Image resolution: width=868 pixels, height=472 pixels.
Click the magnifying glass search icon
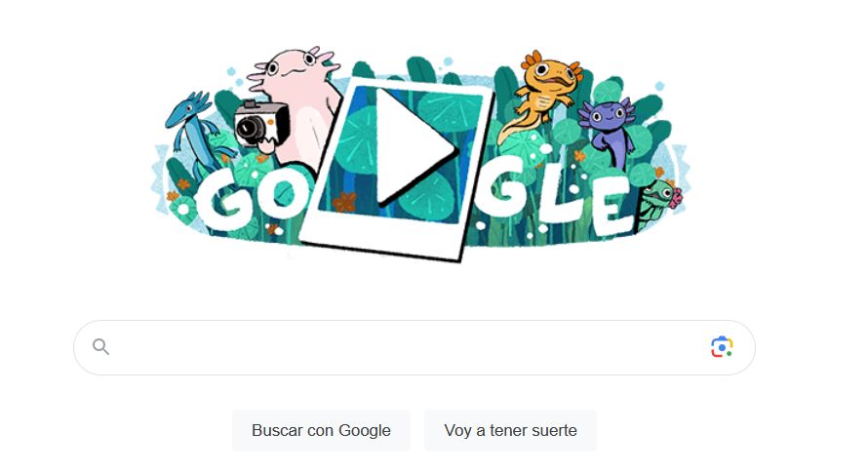tap(100, 347)
